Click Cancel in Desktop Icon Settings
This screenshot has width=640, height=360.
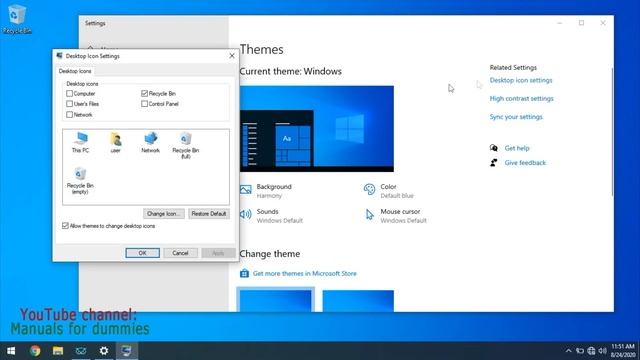point(180,253)
